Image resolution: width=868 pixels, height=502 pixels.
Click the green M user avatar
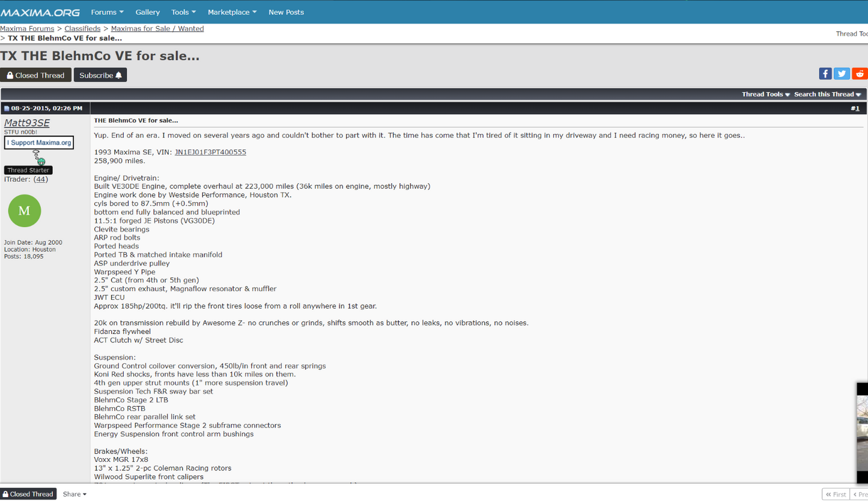click(x=25, y=211)
